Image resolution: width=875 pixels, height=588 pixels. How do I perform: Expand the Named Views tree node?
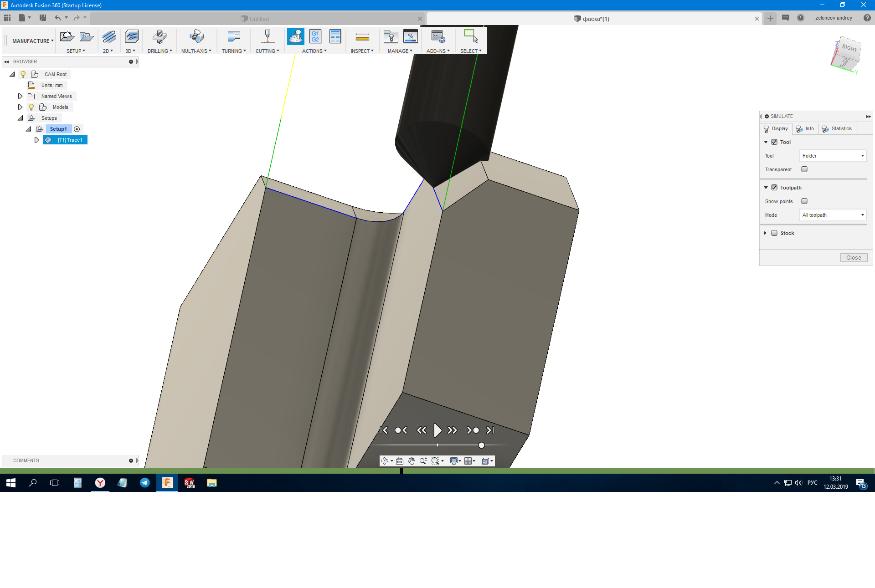20,96
